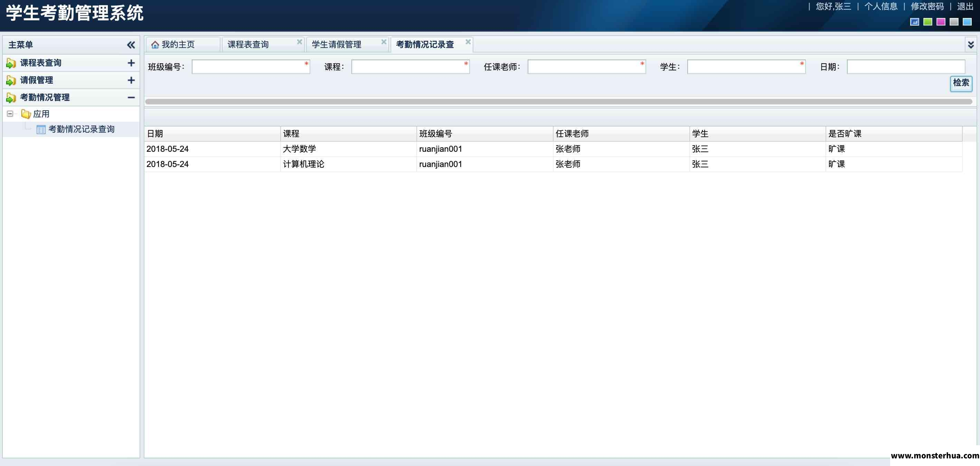Focus the 任课老师 input field
Screen dimensions: 980x466
(x=587, y=67)
